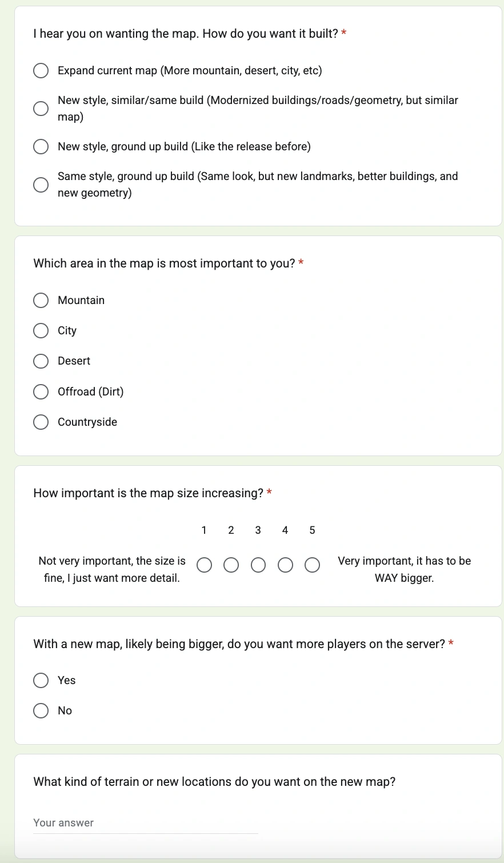
Task: Select the City radio button
Action: 41,331
